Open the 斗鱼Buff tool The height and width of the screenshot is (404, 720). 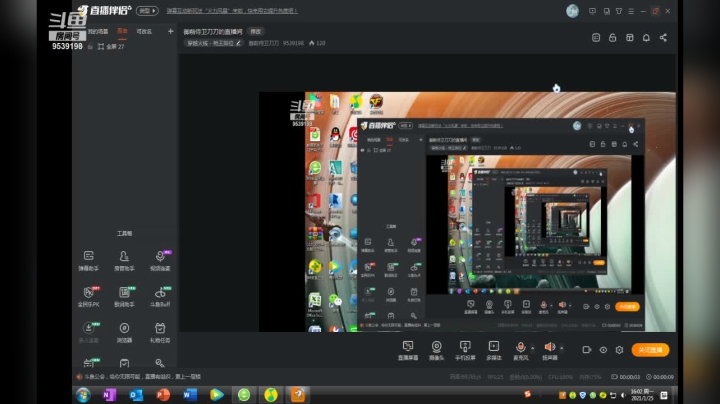[160, 297]
